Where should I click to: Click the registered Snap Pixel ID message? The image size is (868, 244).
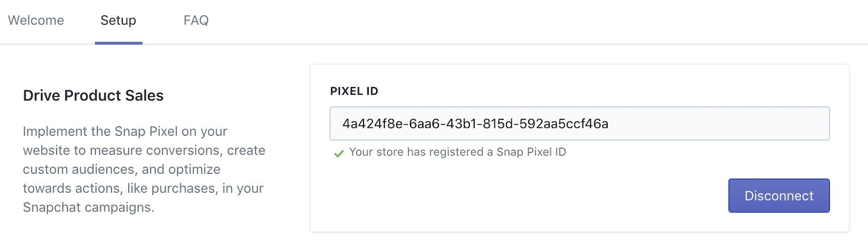[x=457, y=152]
